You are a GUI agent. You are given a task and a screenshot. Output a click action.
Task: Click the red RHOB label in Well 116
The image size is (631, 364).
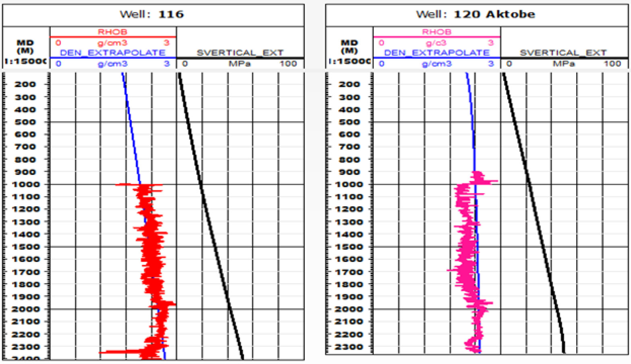coord(112,32)
